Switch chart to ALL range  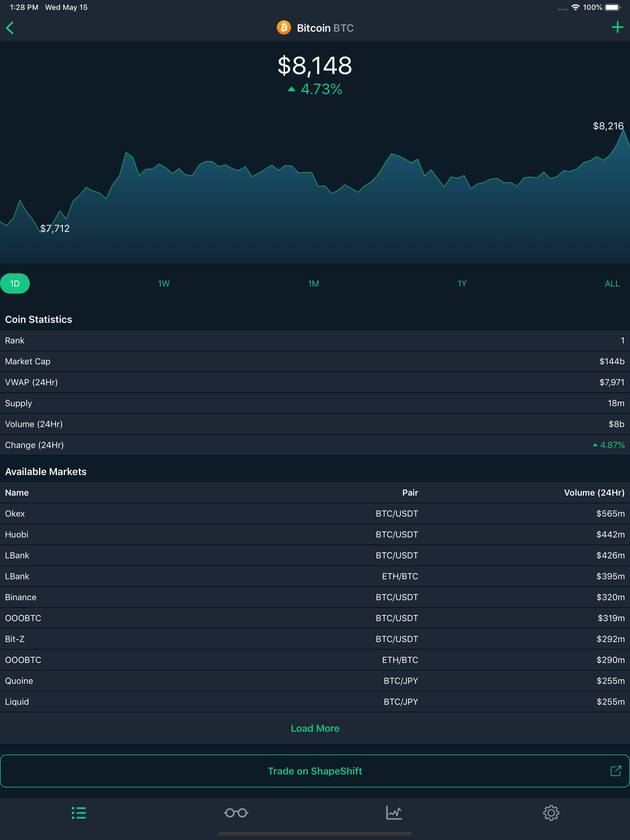612,284
